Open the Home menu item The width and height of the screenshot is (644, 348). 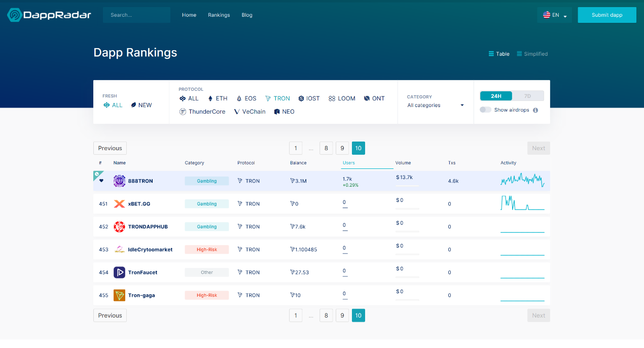[x=189, y=15]
